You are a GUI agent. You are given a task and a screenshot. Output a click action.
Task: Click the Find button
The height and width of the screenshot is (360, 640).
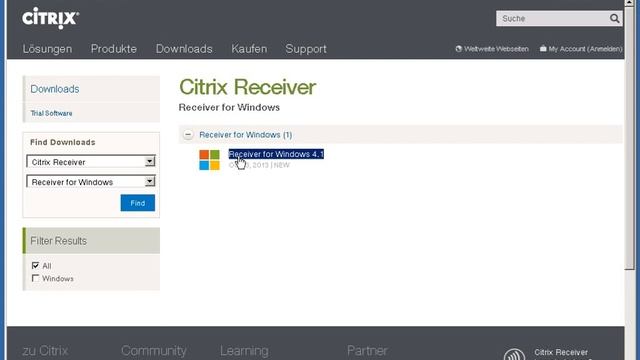click(138, 203)
